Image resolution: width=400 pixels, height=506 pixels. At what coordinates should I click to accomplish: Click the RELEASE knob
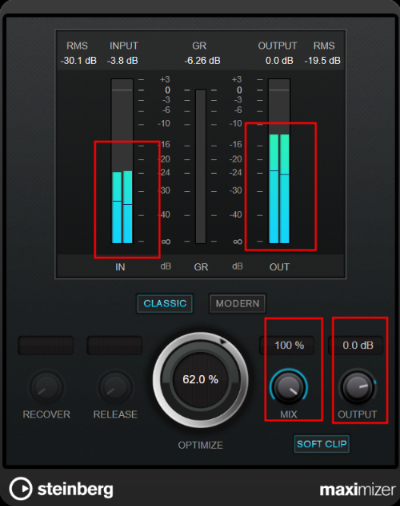click(115, 387)
